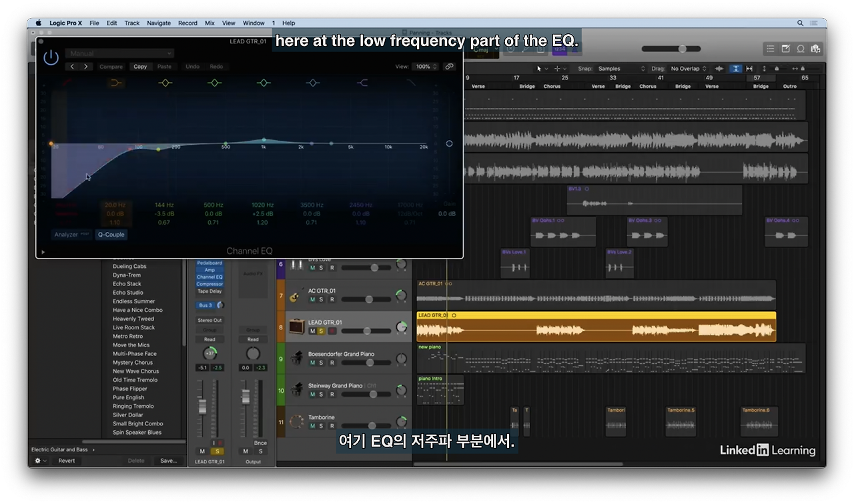Click the library Save button
The image size is (854, 504).
(x=168, y=461)
